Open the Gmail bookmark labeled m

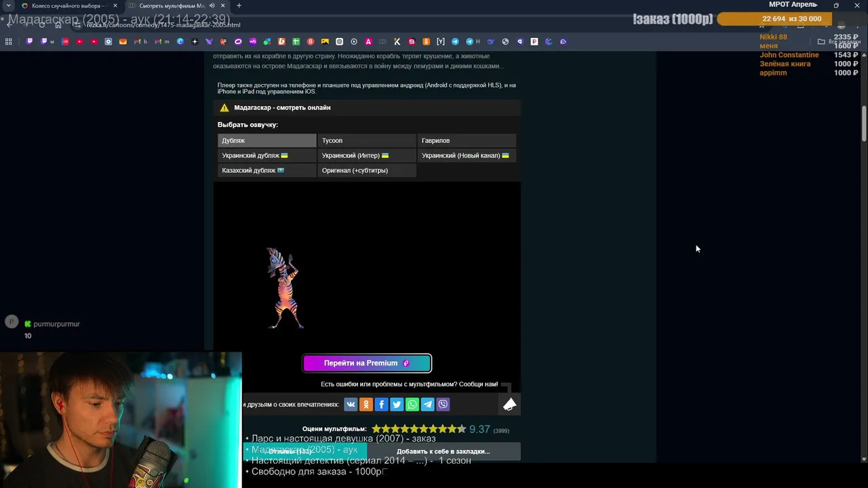161,41
